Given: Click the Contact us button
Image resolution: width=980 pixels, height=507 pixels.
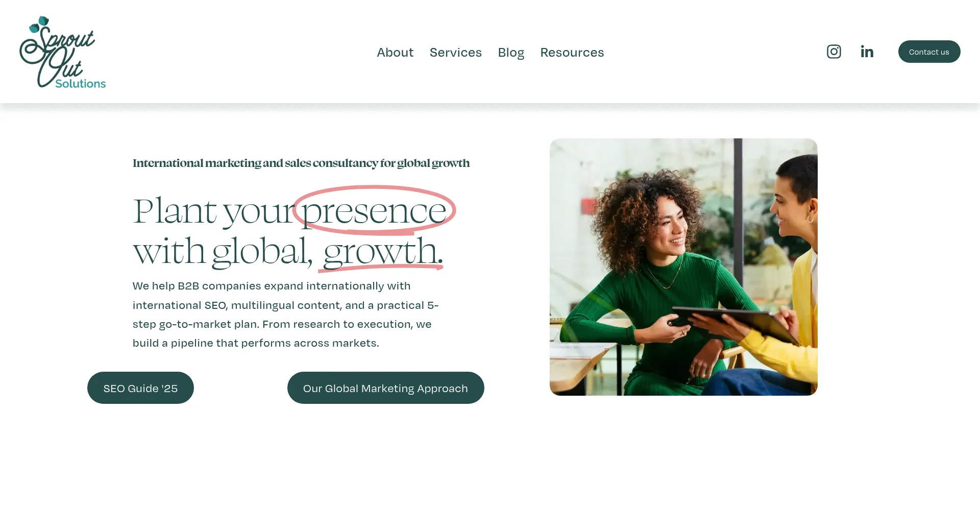Looking at the screenshot, I should [929, 52].
